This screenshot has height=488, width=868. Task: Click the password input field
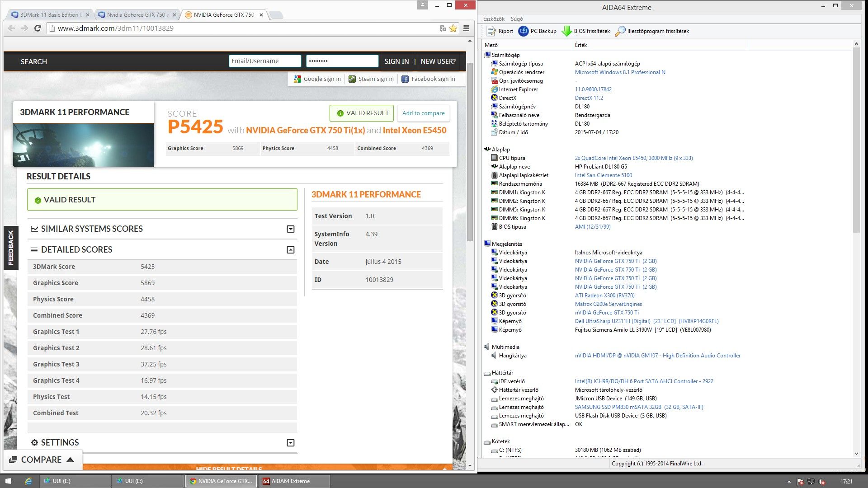point(342,61)
